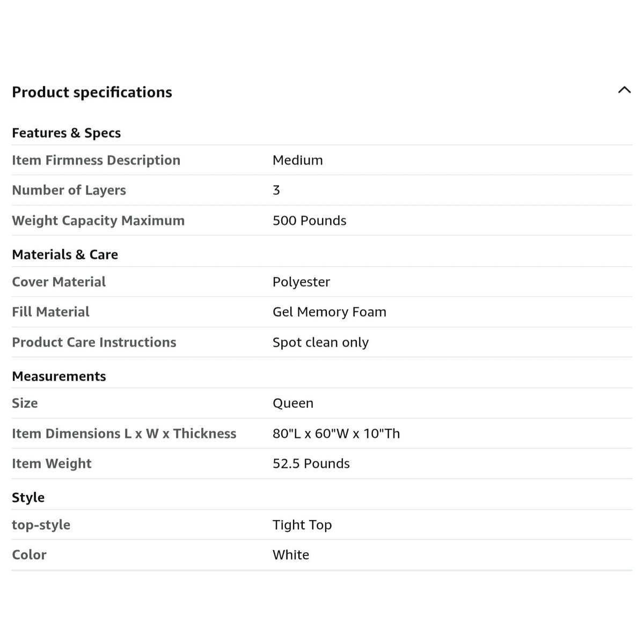Click the Product specifications heading
This screenshot has width=644, height=644.
coord(92,92)
